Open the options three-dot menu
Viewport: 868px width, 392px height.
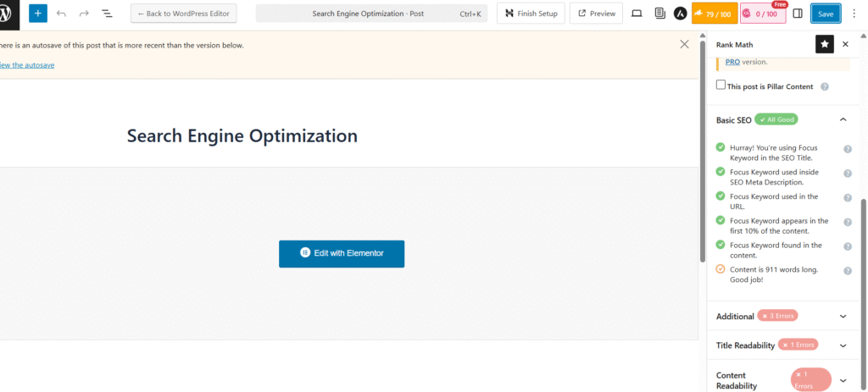pyautogui.click(x=854, y=14)
